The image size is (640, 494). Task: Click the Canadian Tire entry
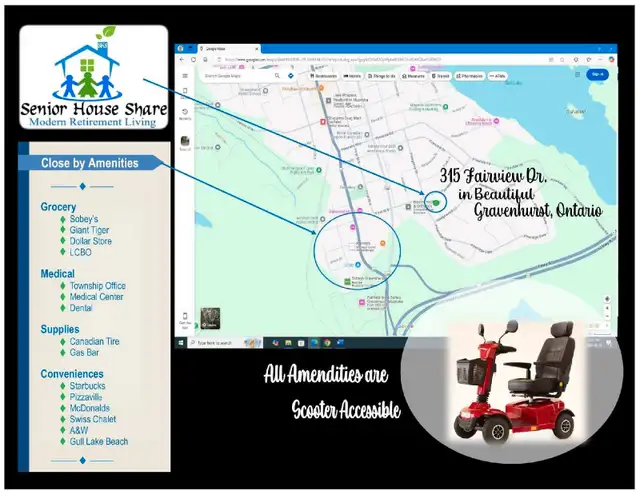click(x=94, y=341)
